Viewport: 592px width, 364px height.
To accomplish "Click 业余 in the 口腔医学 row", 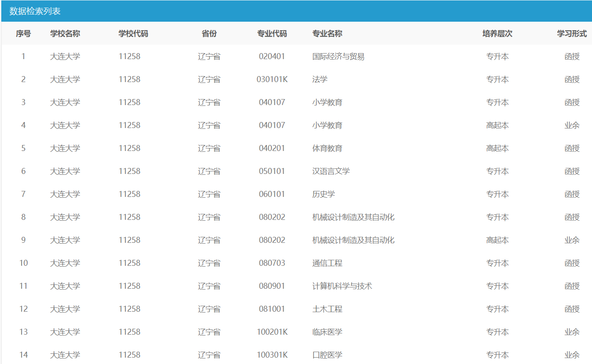I will (x=572, y=355).
